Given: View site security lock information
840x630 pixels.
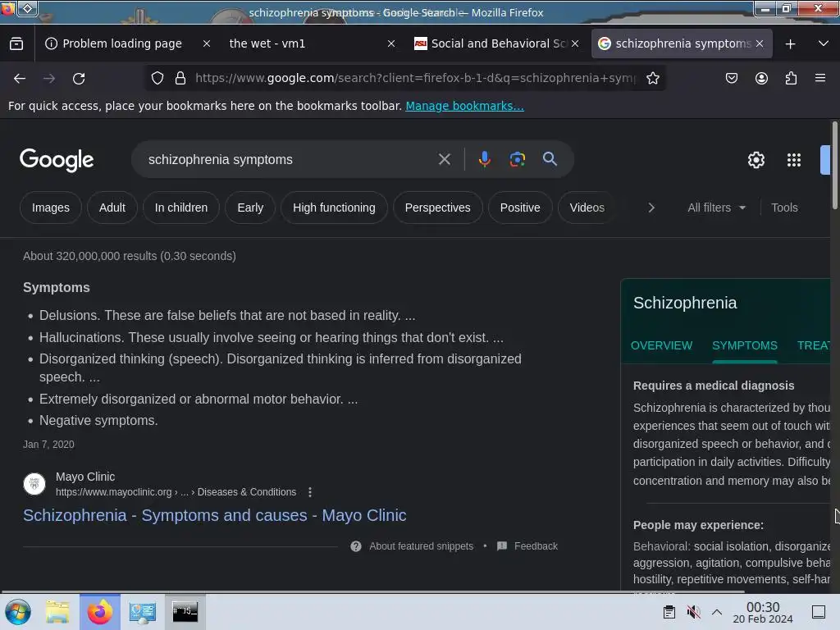Looking at the screenshot, I should pos(180,78).
